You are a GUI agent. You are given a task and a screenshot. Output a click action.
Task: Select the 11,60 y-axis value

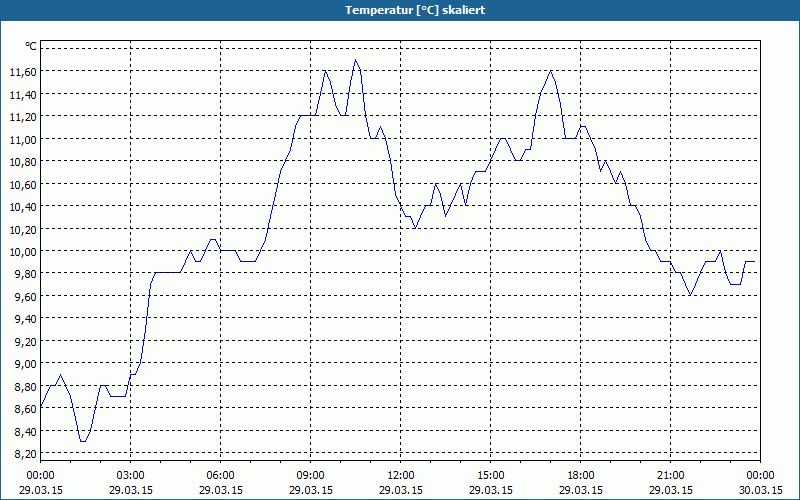[x=23, y=72]
